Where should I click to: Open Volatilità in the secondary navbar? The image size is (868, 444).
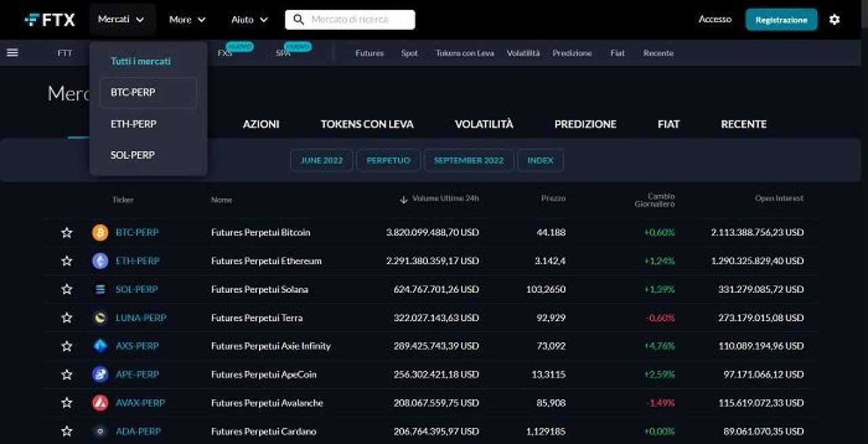point(524,53)
